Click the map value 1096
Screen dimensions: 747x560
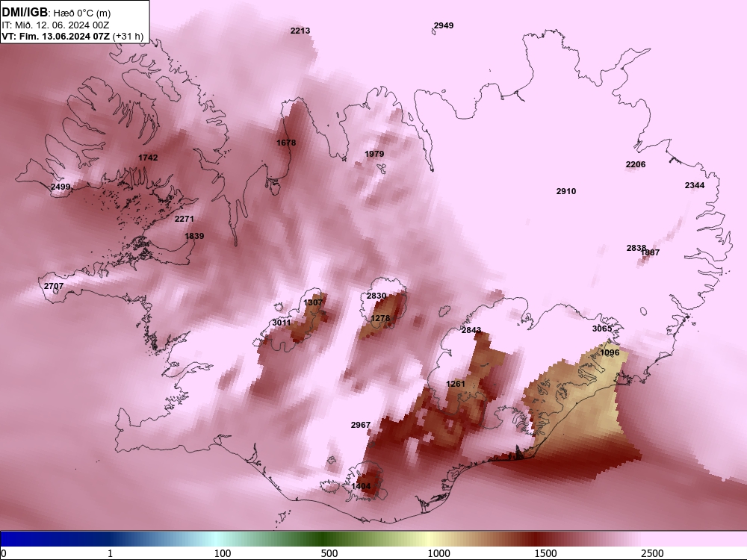[610, 352]
